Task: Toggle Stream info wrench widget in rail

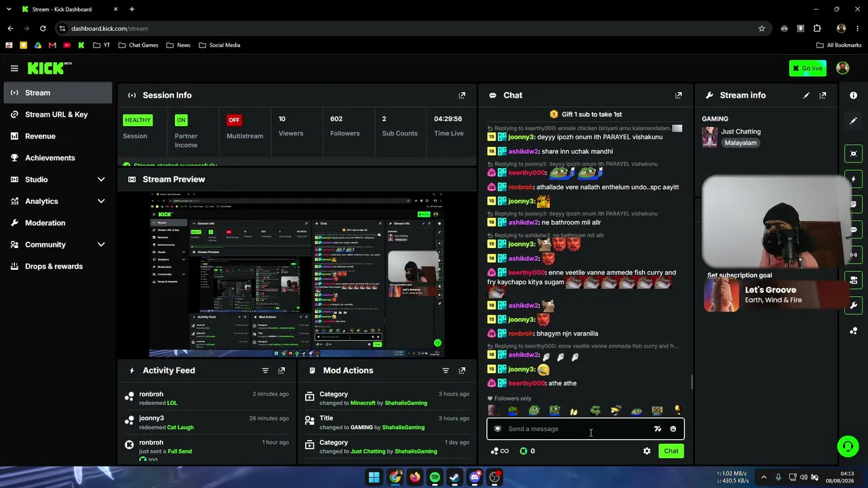Action: (x=853, y=305)
